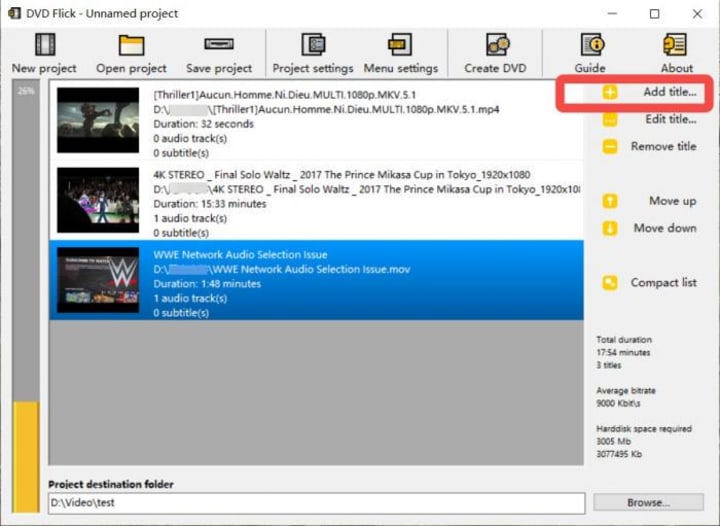
Task: Click the Project settings toolbar label
Action: point(313,68)
